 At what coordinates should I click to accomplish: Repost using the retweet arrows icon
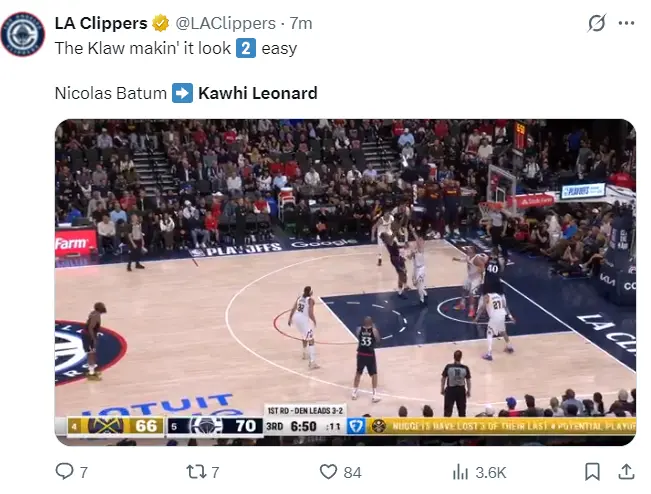tap(195, 472)
